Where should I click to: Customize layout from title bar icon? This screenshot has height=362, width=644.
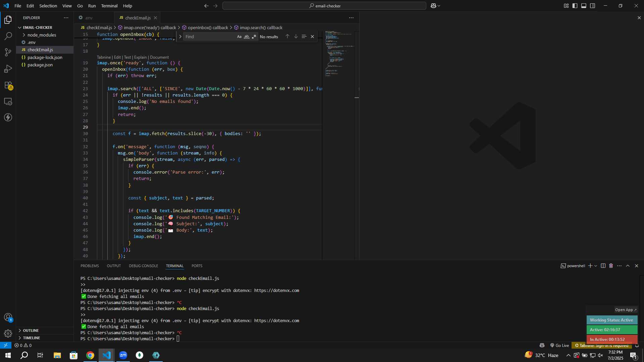click(x=566, y=6)
